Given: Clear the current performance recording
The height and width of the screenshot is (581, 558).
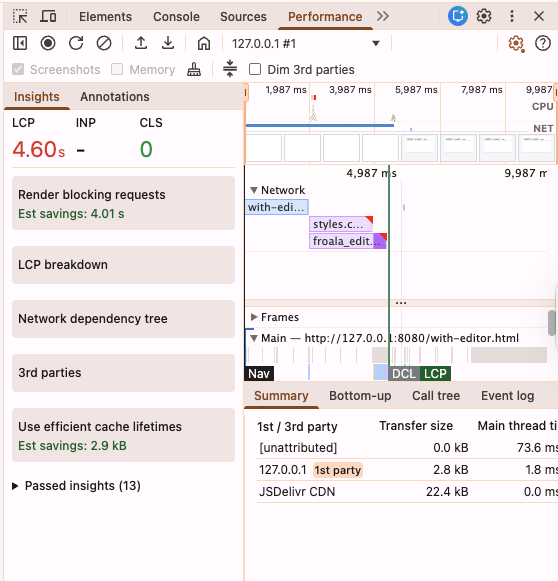Looking at the screenshot, I should [x=104, y=43].
